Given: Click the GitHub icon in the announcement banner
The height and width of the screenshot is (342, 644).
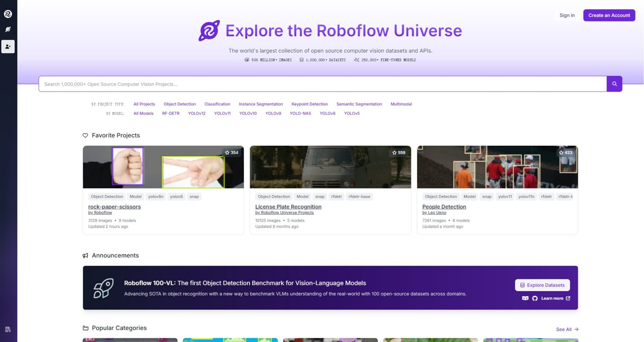Looking at the screenshot, I should [535, 298].
